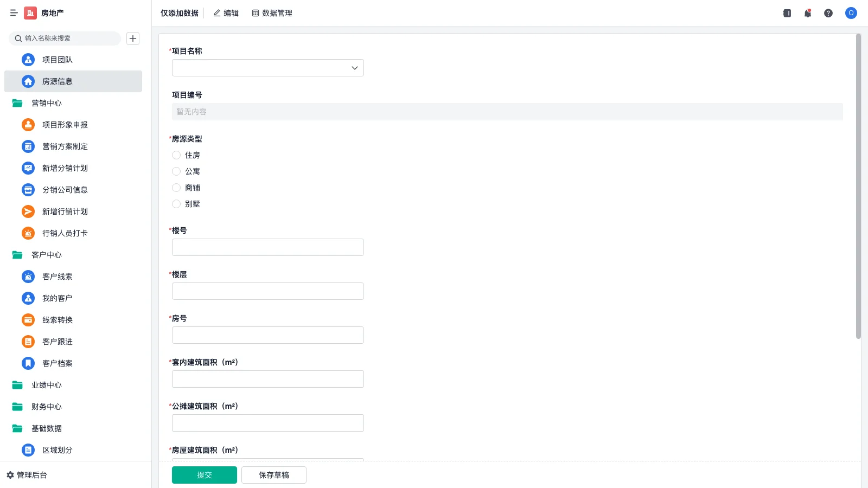This screenshot has width=868, height=488.
Task: Expand the 财务中心 folder
Action: 17,407
